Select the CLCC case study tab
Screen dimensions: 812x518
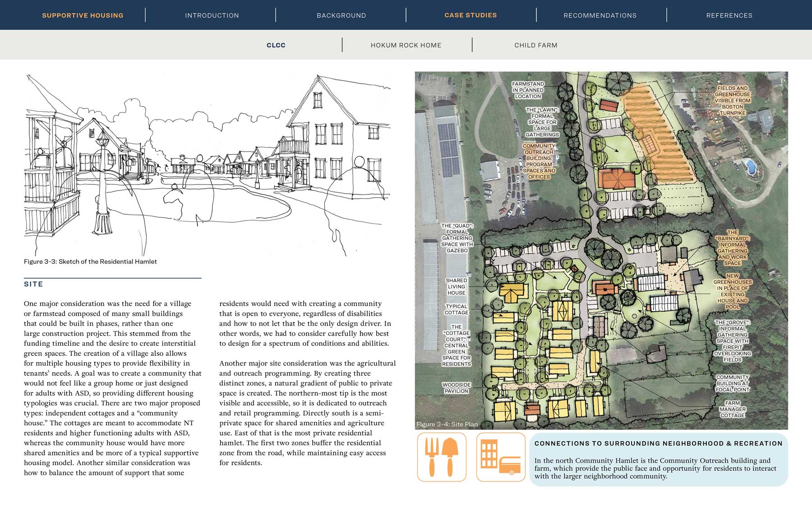point(277,45)
